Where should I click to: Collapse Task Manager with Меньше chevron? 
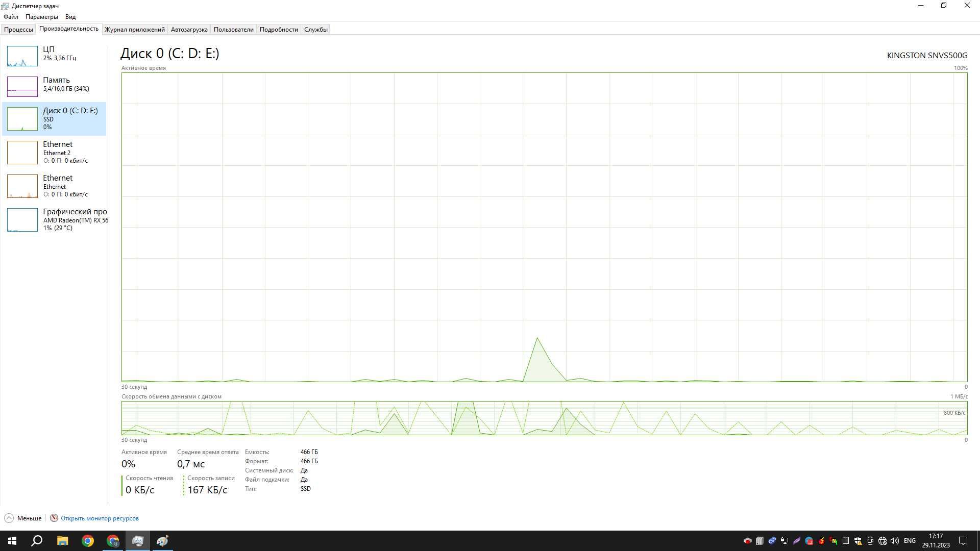[9, 518]
